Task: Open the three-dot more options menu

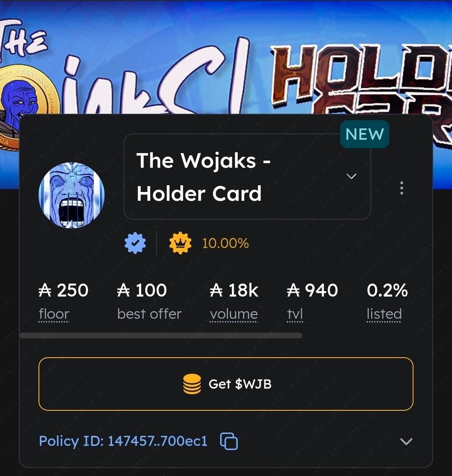Action: tap(402, 188)
